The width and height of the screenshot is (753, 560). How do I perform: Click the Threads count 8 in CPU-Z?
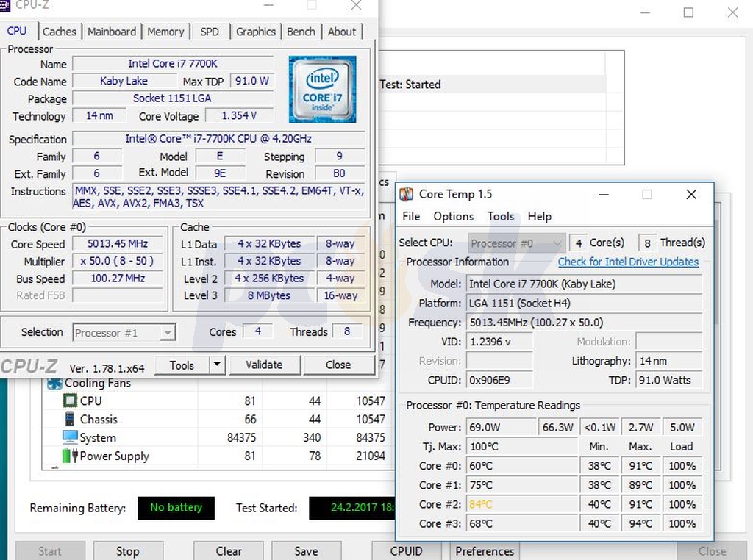point(347,331)
